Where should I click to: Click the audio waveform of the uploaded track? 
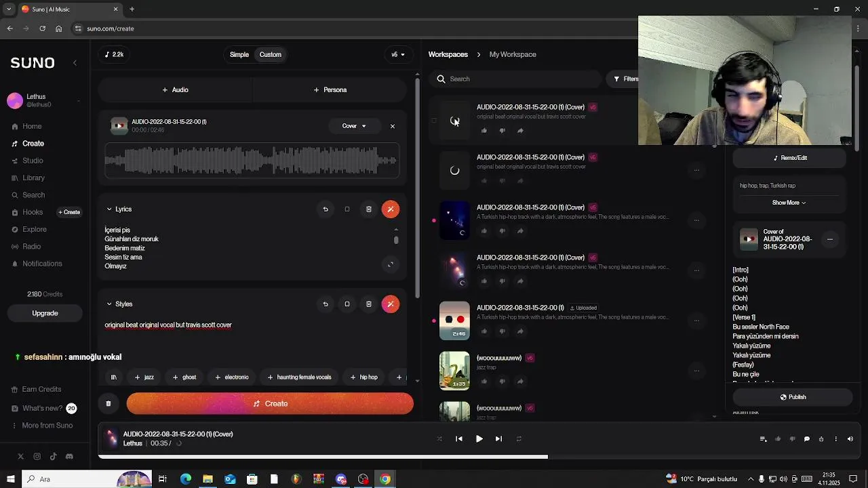pos(252,161)
